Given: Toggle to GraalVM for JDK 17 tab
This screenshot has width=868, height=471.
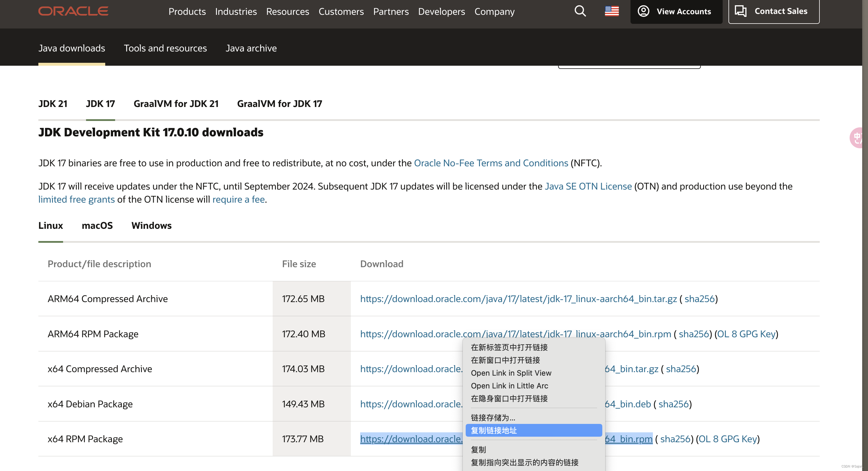Looking at the screenshot, I should (281, 104).
